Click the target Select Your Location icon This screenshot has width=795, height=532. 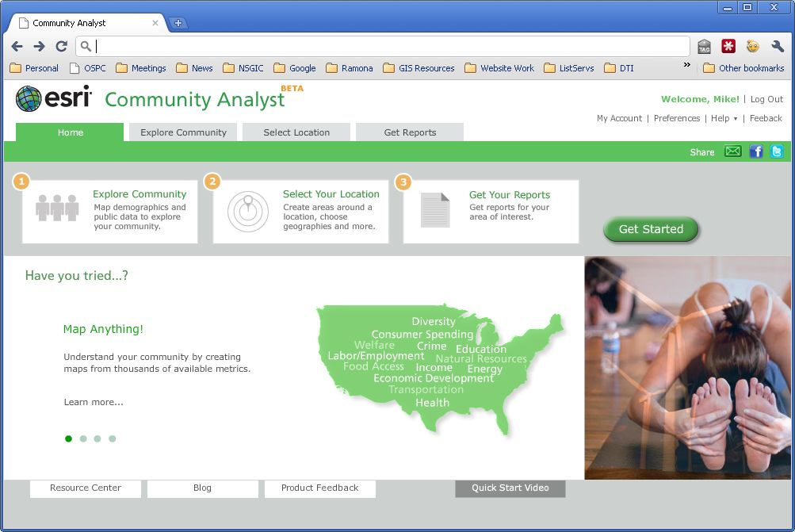[x=248, y=212]
